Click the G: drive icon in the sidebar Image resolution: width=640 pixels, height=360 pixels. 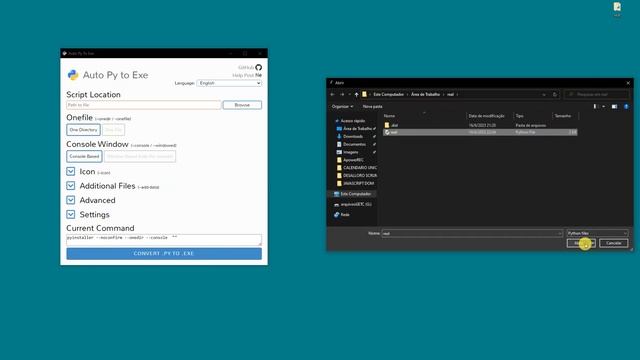click(x=337, y=204)
